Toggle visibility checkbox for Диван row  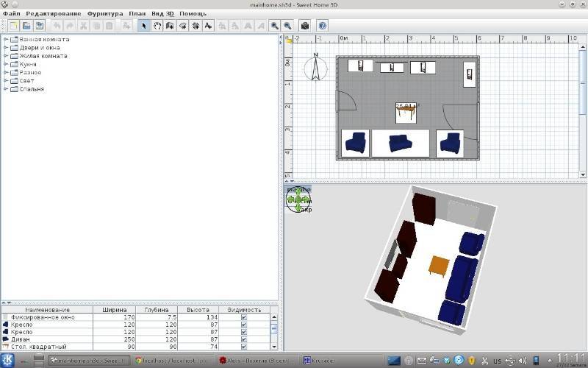244,339
